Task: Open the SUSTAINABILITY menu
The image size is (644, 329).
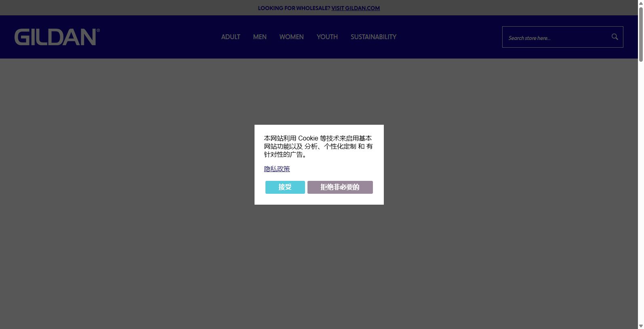Action: 373,37
